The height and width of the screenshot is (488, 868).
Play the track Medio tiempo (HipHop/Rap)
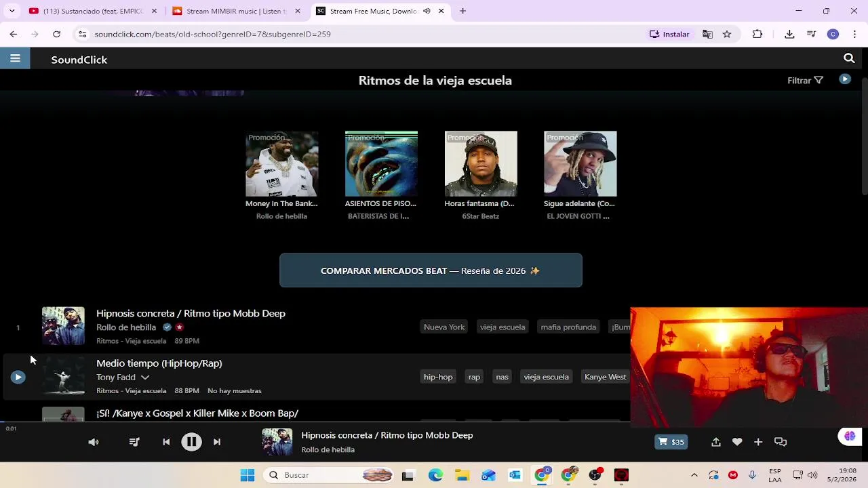point(18,377)
